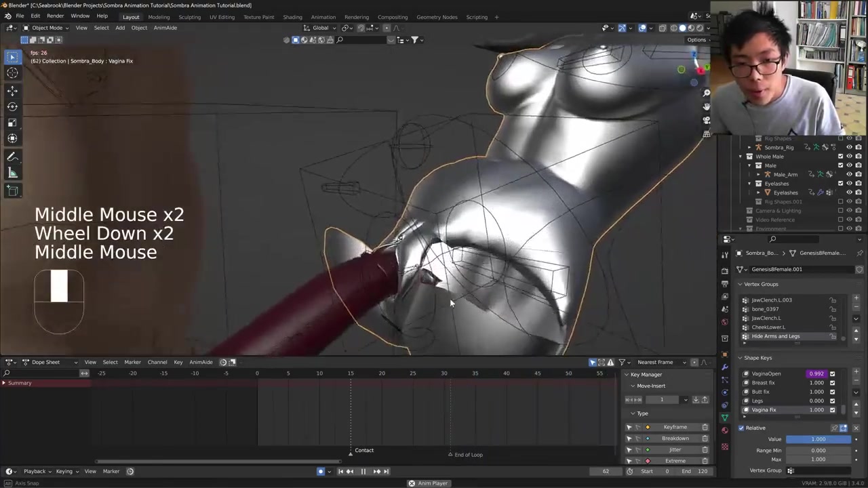Pause the animation playback
868x488 pixels.
click(x=363, y=471)
